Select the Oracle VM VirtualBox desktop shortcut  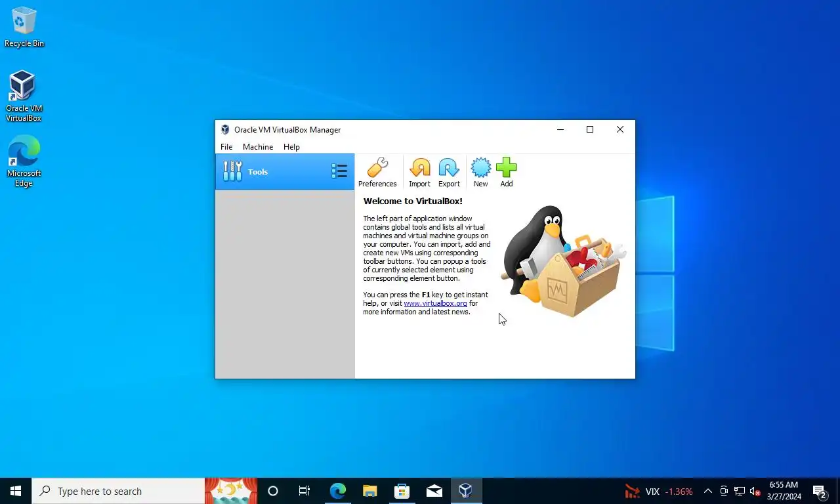24,96
